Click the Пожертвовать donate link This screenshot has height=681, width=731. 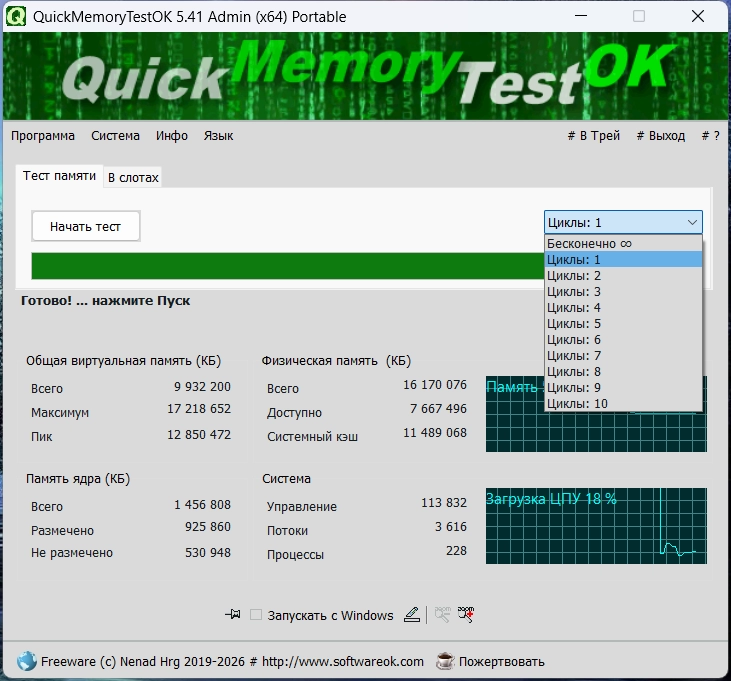502,661
